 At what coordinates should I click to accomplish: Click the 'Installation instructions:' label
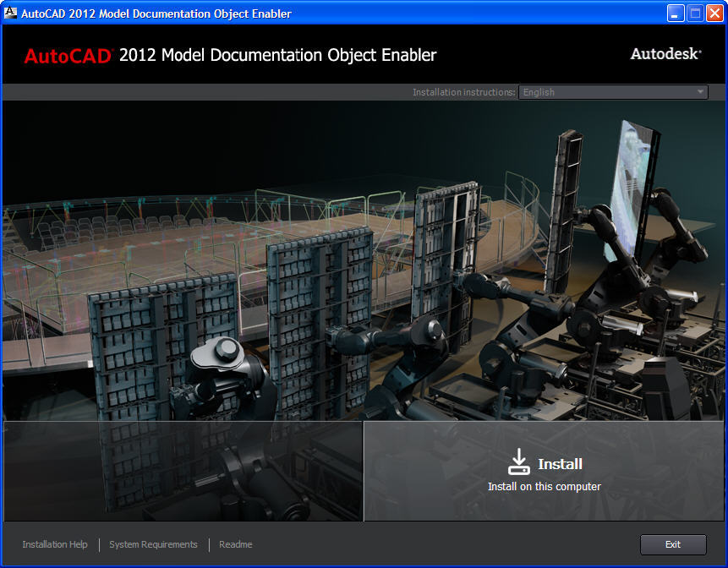click(464, 92)
